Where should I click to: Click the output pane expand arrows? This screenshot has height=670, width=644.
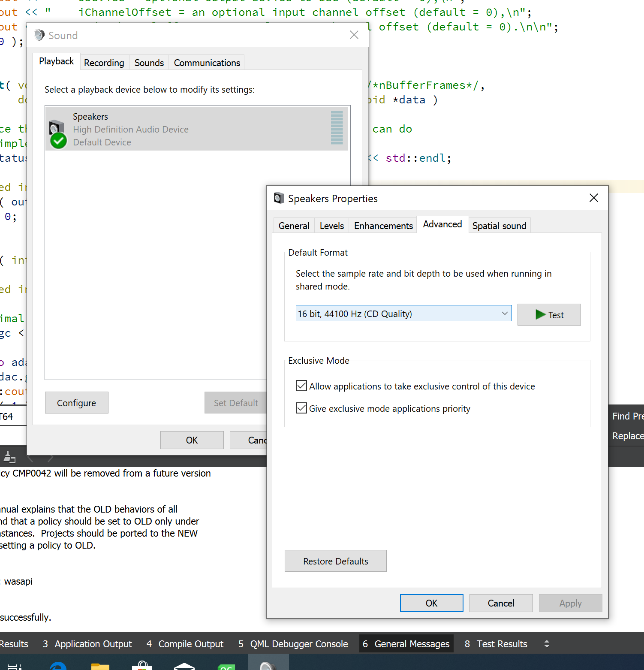pyautogui.click(x=547, y=644)
